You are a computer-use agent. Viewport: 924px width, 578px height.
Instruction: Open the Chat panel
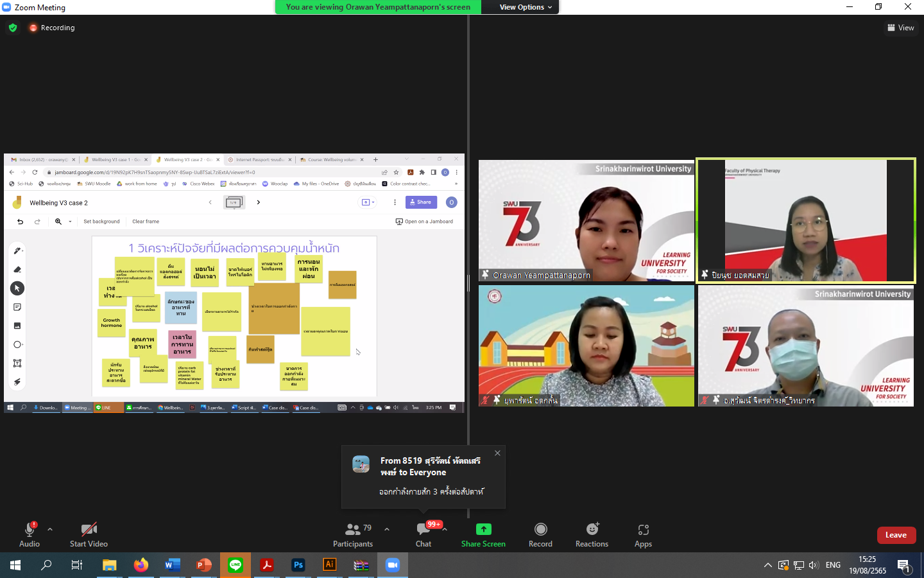coord(423,534)
